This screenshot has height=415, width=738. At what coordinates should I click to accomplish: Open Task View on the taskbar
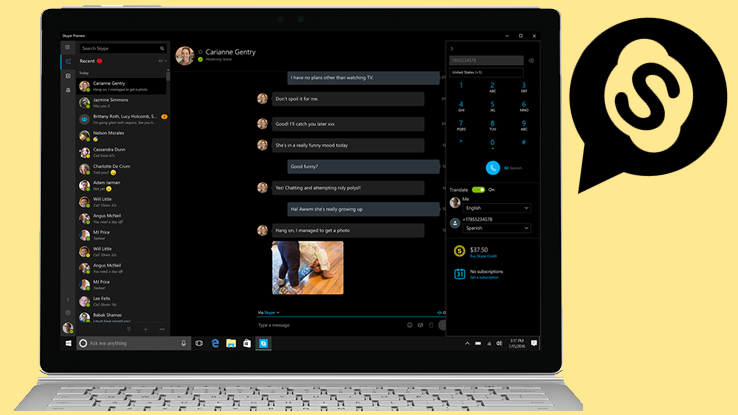pyautogui.click(x=199, y=343)
